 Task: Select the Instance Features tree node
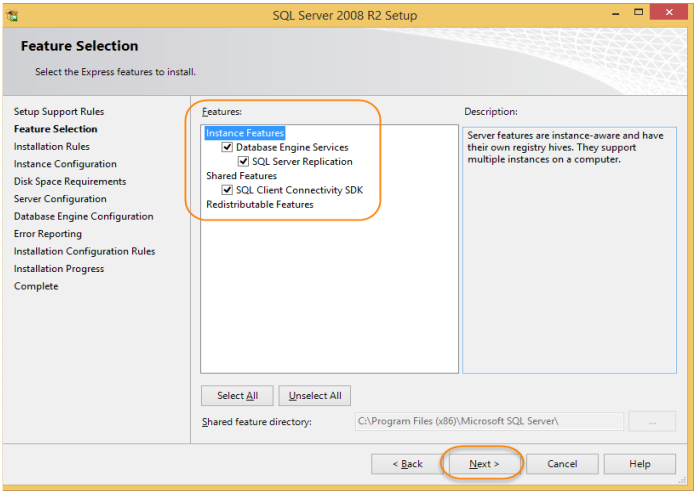point(244,133)
